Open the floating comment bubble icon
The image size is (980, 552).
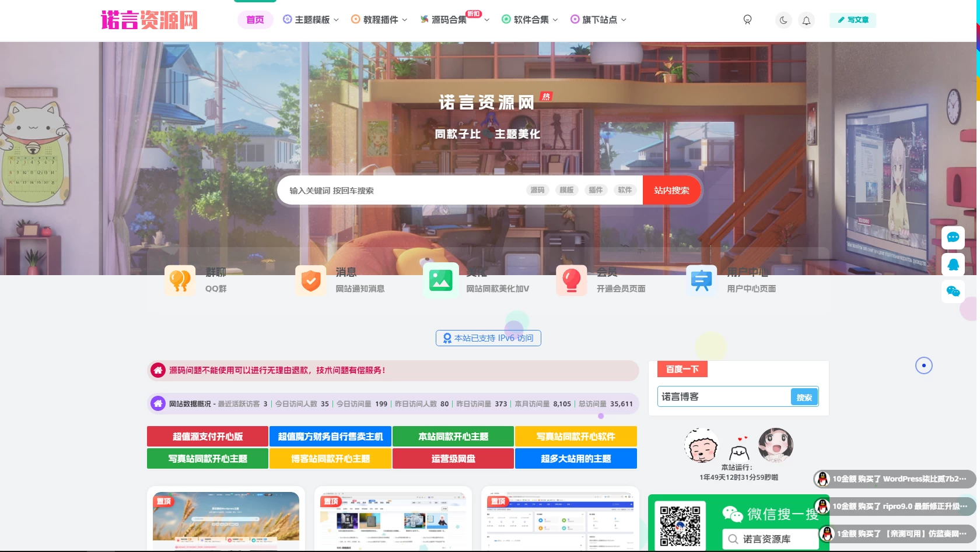953,237
